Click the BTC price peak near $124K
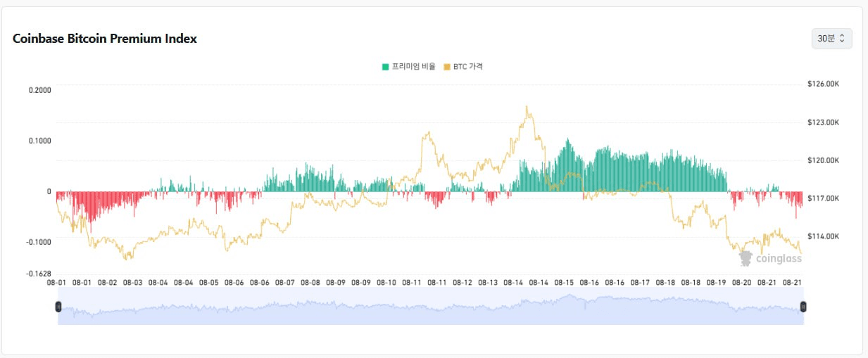 point(527,108)
